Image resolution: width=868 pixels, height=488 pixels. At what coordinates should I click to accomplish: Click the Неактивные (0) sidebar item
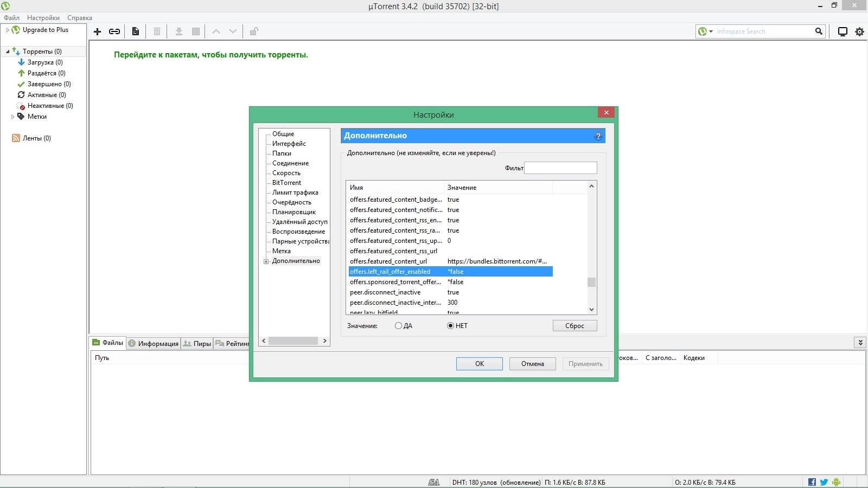[50, 106]
